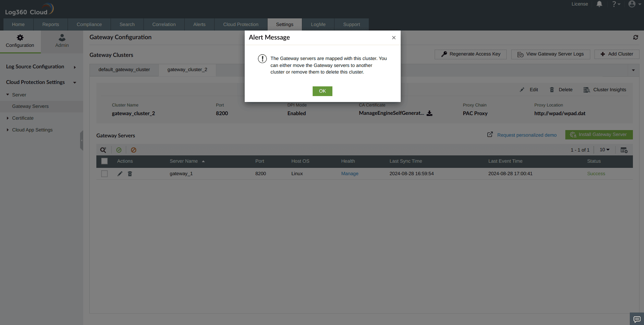Open the column chooser icon for the table
The image size is (644, 325).
coord(624,149)
